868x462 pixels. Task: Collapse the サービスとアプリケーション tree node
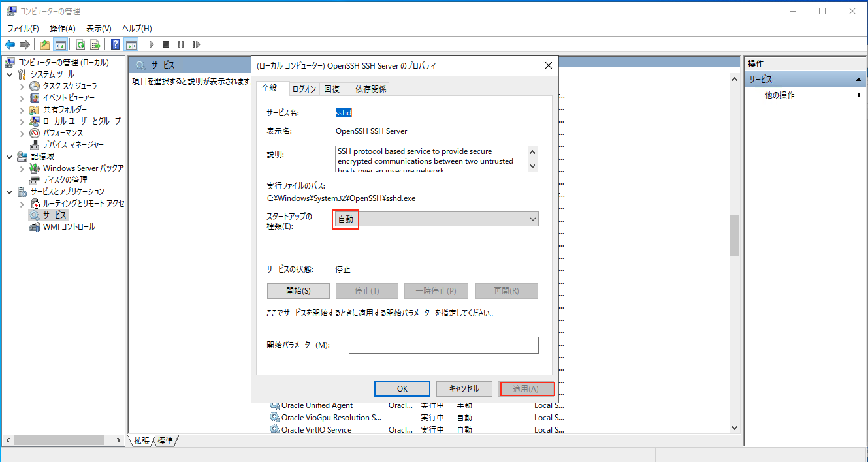click(10, 192)
